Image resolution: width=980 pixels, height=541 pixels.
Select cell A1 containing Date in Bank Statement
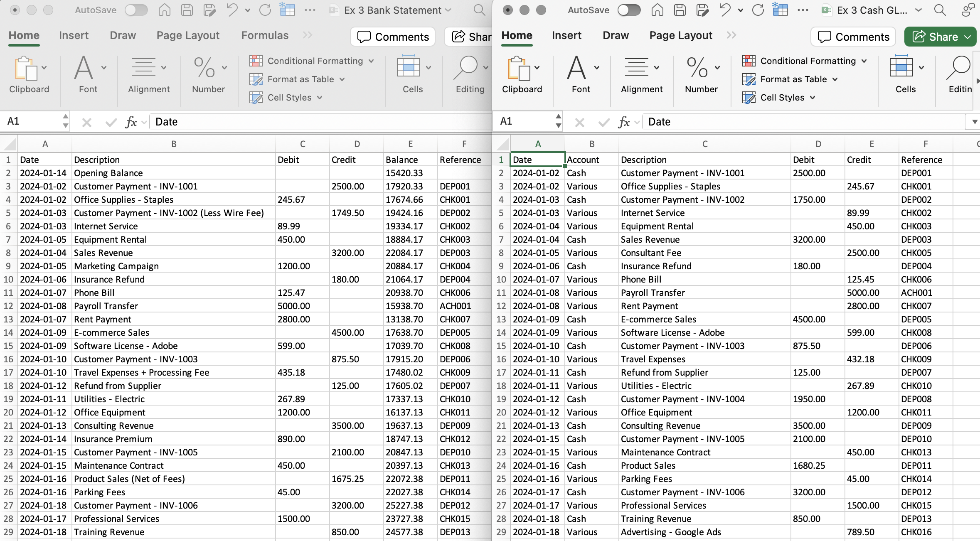45,159
